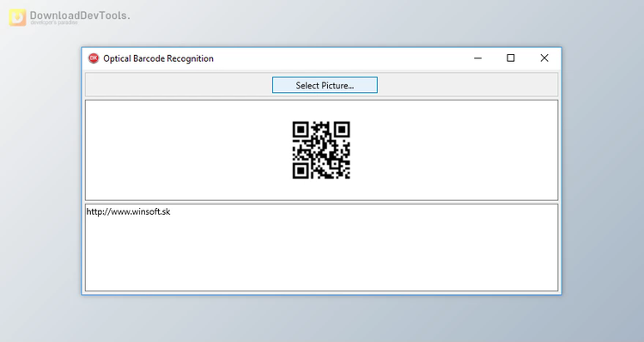Click the red app icon in title bar

point(94,58)
